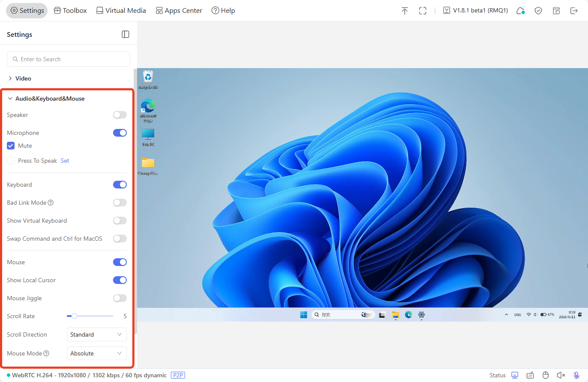Click the This PC desktop icon
This screenshot has height=382, width=588.
pos(148,137)
